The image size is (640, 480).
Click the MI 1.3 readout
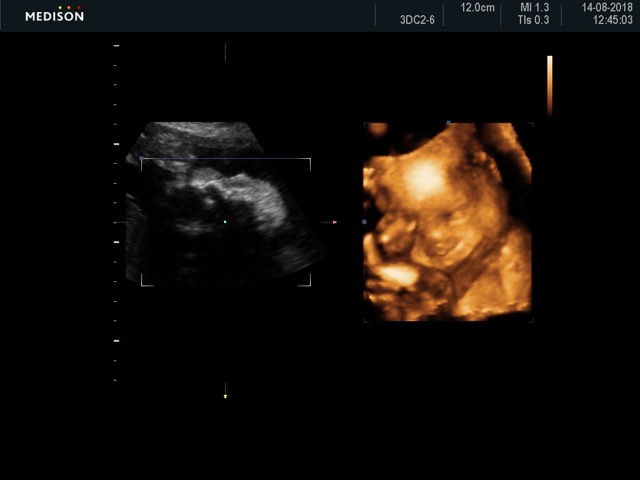coord(534,7)
